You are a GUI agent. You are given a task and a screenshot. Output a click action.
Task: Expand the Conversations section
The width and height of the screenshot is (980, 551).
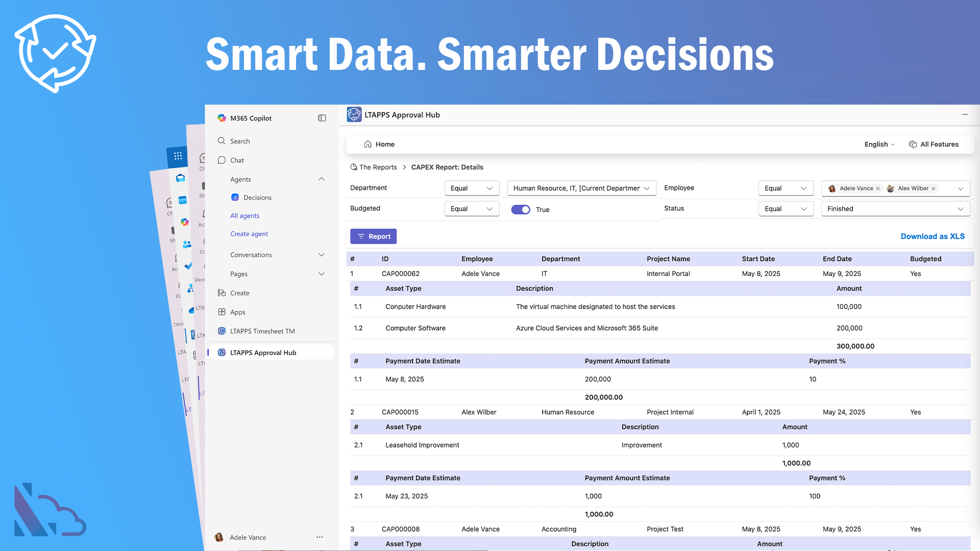pyautogui.click(x=322, y=255)
